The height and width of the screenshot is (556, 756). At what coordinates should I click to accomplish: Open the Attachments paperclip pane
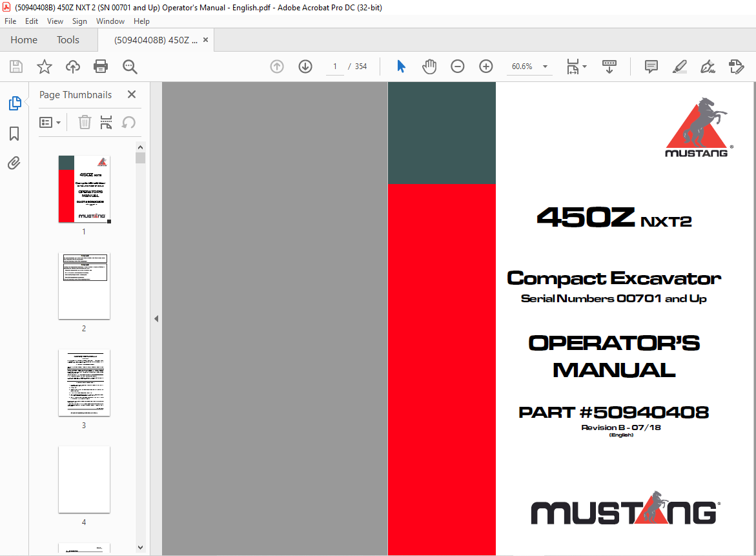point(14,163)
